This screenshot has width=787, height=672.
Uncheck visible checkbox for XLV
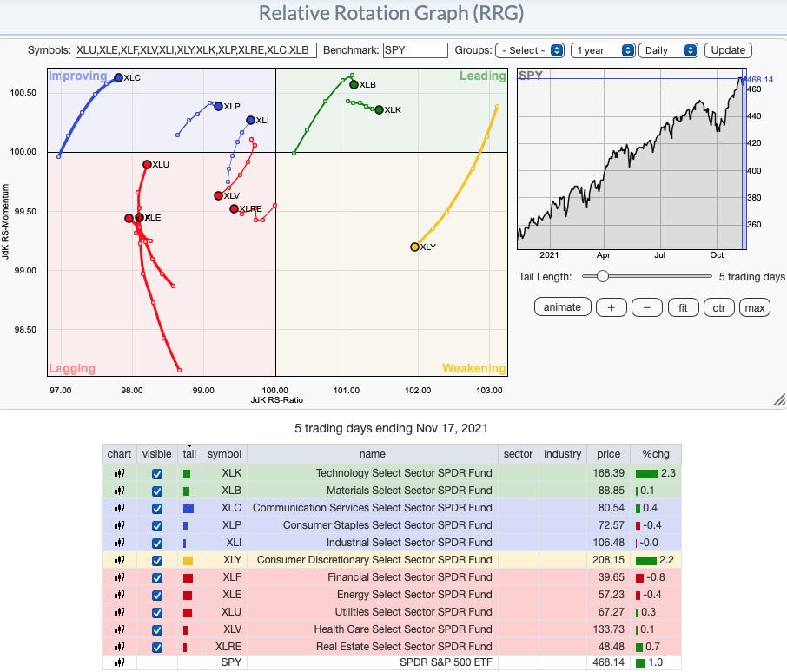157,630
